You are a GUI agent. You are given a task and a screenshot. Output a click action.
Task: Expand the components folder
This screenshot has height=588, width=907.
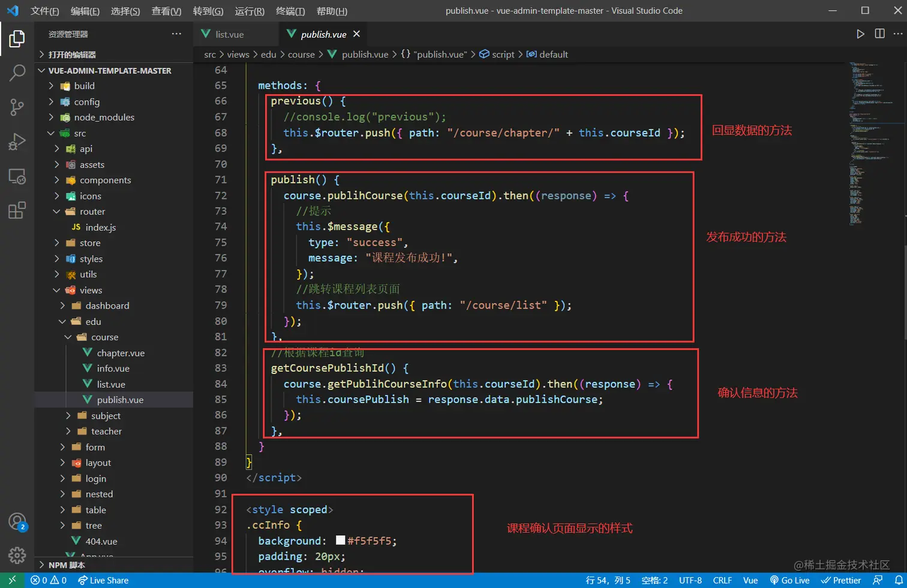114,180
